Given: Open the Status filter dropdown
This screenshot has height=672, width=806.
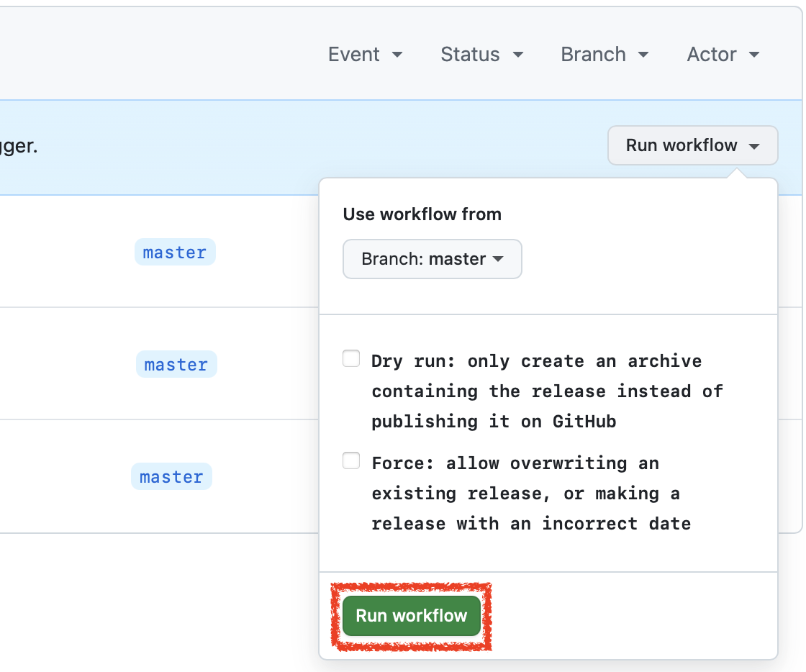Looking at the screenshot, I should 482,55.
